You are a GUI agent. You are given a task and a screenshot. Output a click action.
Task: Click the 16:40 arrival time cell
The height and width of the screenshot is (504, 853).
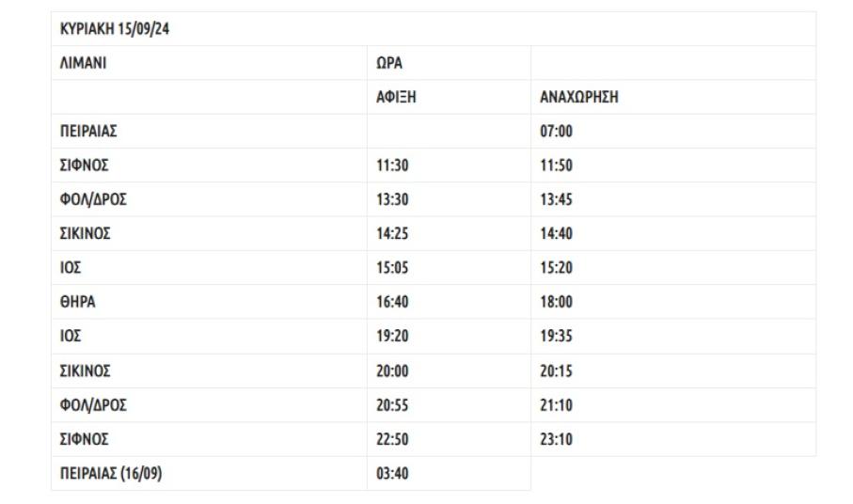(390, 303)
